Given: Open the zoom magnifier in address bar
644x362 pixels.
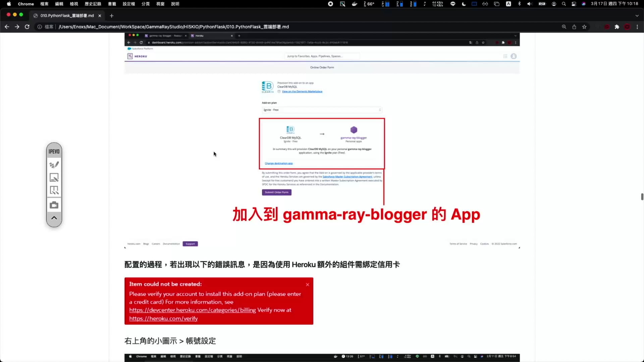Looking at the screenshot, I should pos(564,27).
